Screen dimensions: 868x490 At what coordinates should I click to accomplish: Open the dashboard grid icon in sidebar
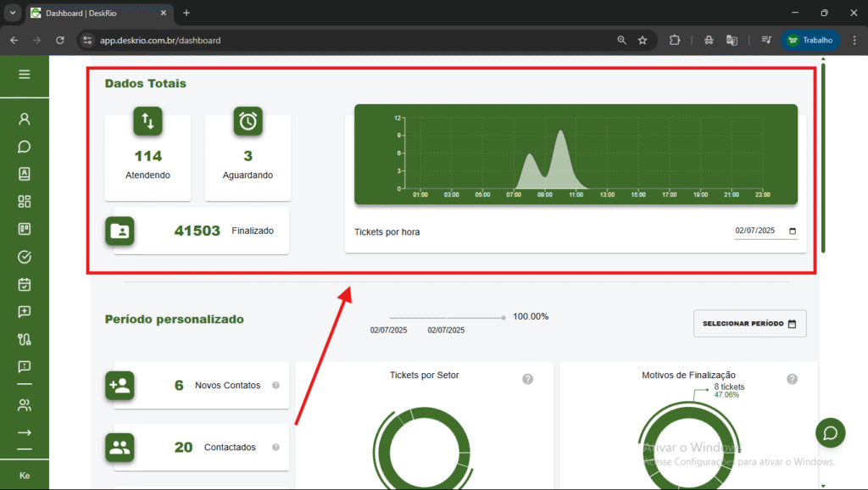click(25, 202)
